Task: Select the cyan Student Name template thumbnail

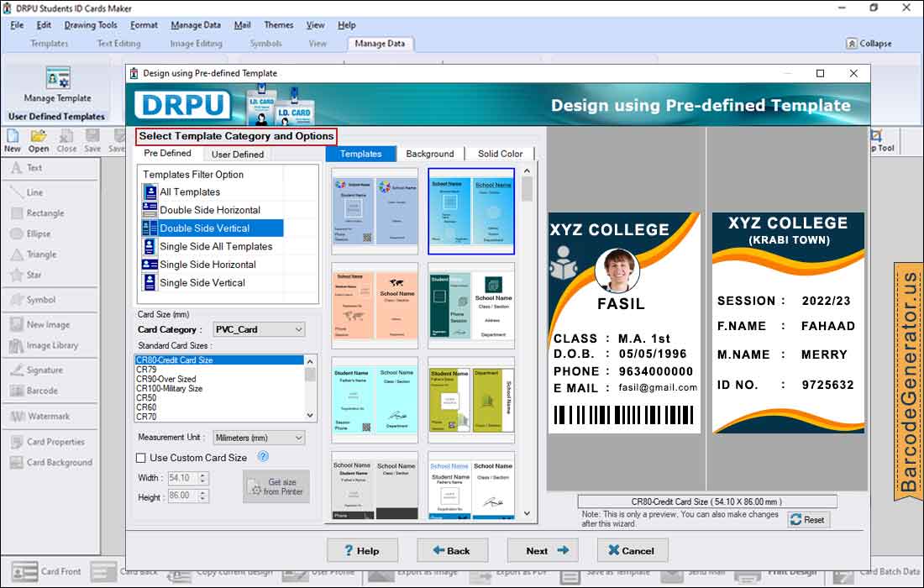Action: click(x=375, y=400)
